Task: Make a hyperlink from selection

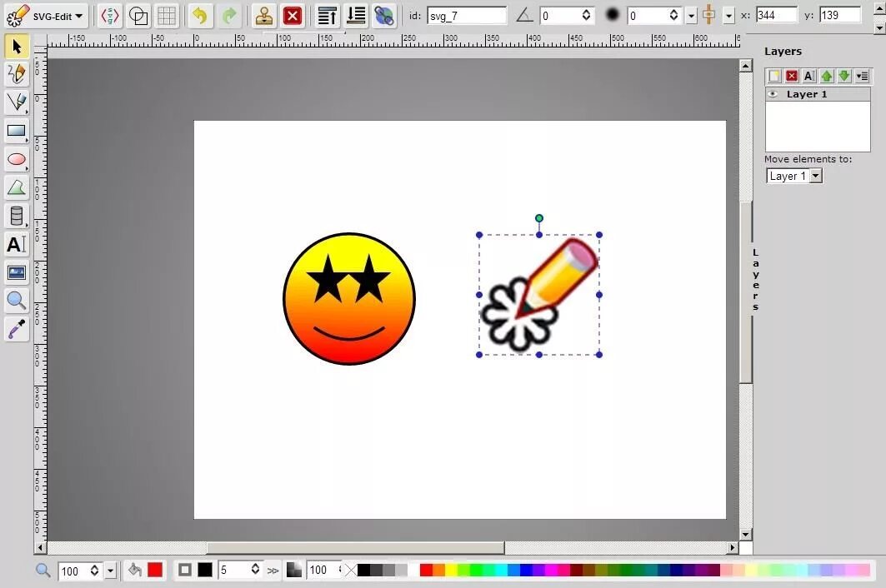Action: click(x=384, y=16)
